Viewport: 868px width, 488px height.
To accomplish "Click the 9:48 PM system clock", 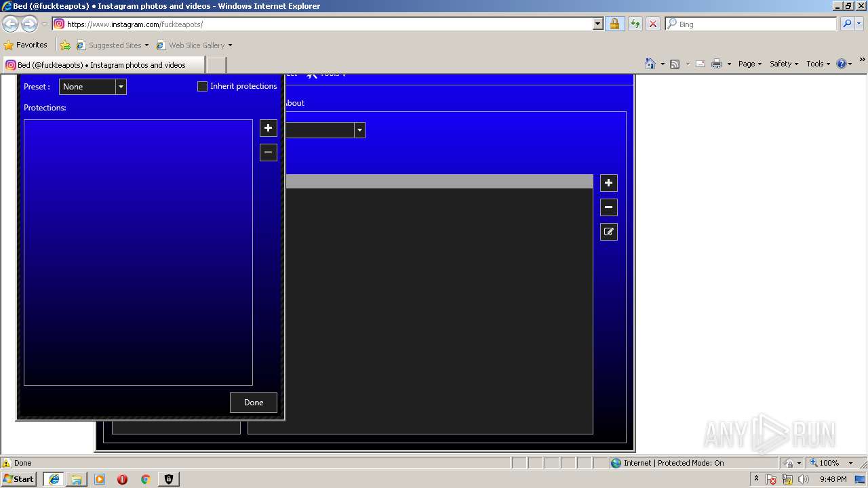I will pyautogui.click(x=833, y=479).
